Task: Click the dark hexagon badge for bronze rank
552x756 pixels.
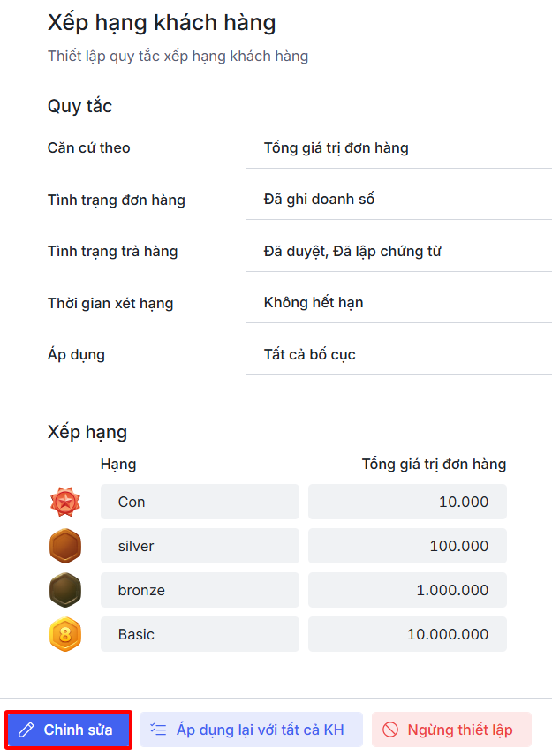Action: tap(65, 590)
